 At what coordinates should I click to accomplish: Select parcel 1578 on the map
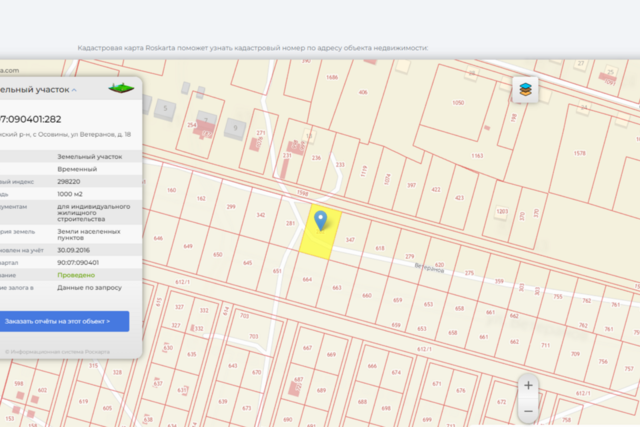tap(580, 153)
